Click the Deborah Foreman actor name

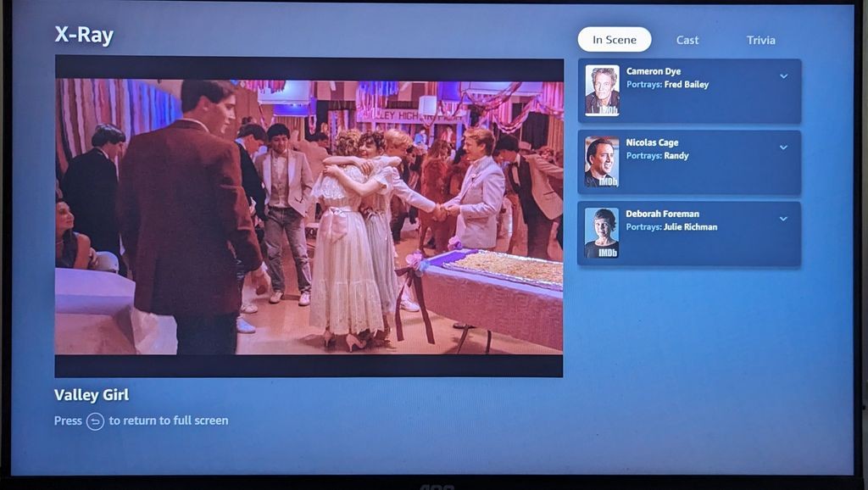click(x=663, y=214)
